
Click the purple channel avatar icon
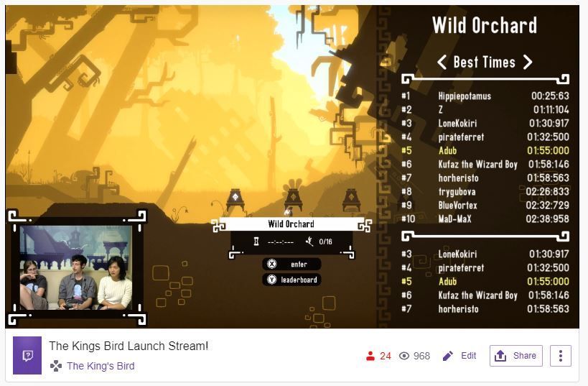coord(27,355)
